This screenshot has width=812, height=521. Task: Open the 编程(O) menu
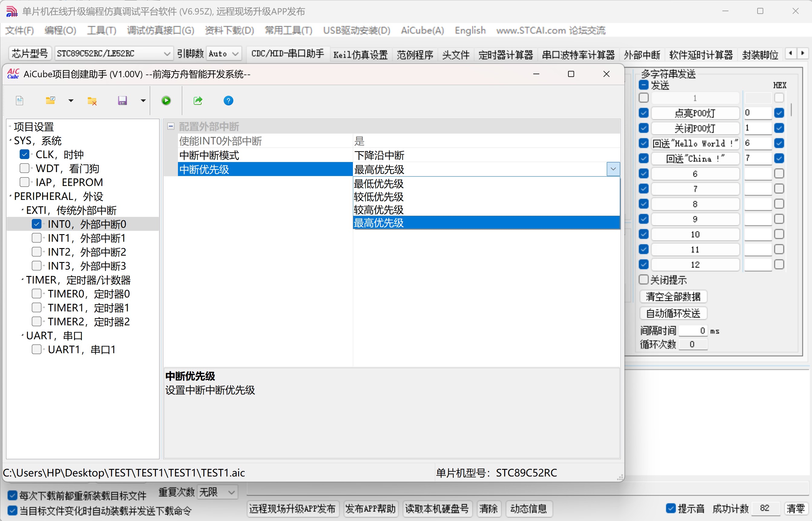60,31
